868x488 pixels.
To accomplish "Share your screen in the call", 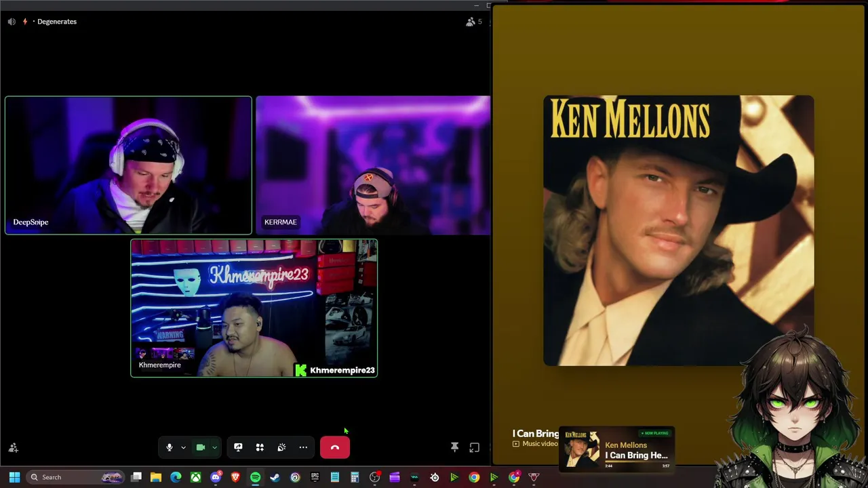I will [238, 447].
